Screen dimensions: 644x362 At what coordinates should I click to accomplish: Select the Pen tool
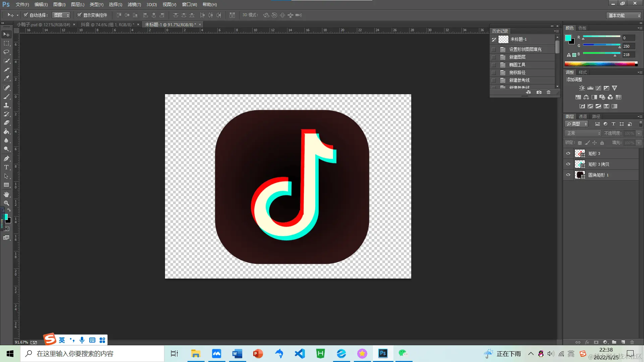click(6, 158)
